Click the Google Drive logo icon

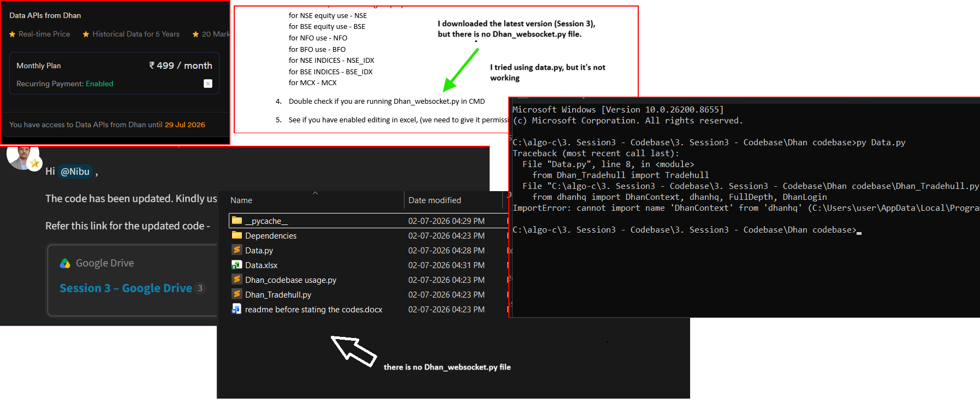tap(65, 263)
